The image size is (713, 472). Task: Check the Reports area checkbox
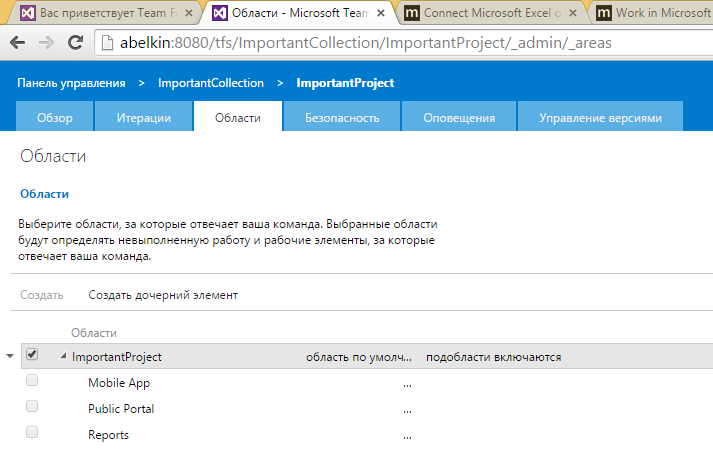(32, 432)
